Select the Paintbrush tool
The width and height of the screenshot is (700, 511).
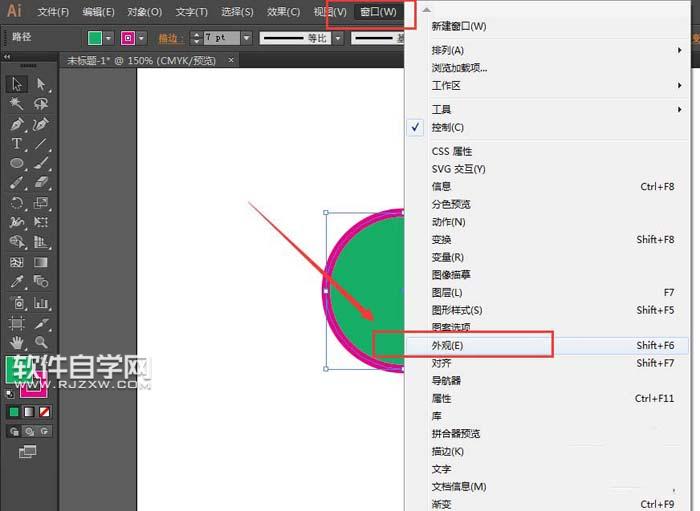click(41, 163)
